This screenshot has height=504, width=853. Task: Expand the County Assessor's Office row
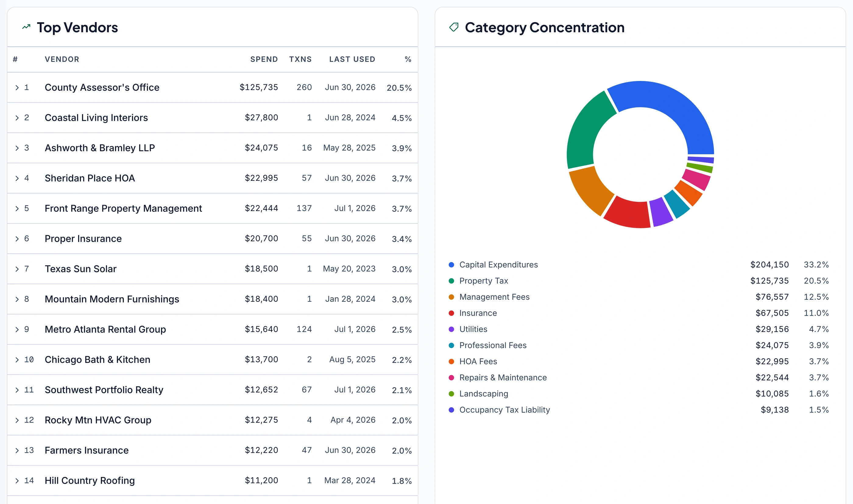[x=17, y=88]
